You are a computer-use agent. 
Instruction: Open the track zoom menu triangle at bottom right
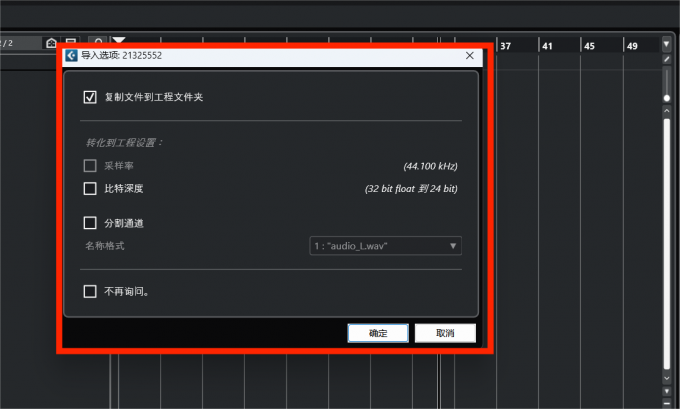click(667, 391)
